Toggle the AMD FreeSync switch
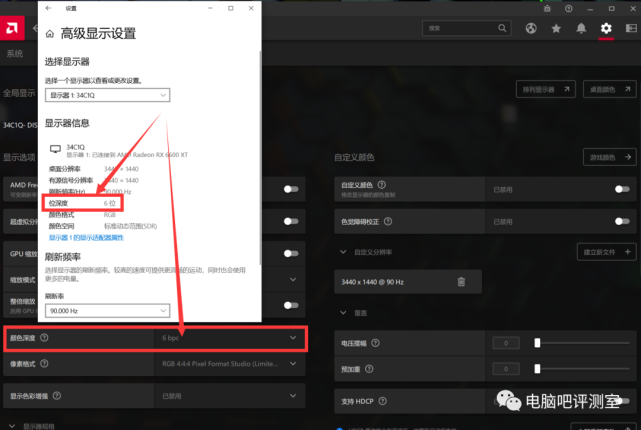This screenshot has height=430, width=641. tap(291, 189)
